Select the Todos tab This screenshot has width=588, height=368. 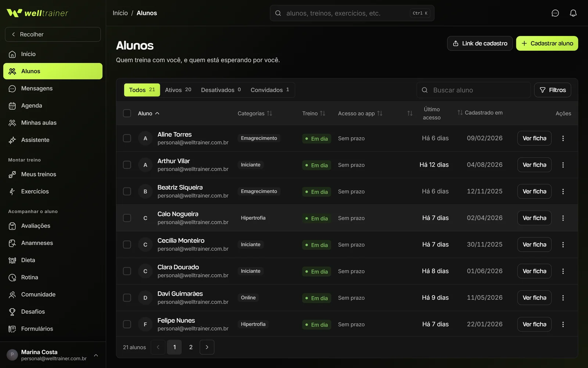[142, 90]
